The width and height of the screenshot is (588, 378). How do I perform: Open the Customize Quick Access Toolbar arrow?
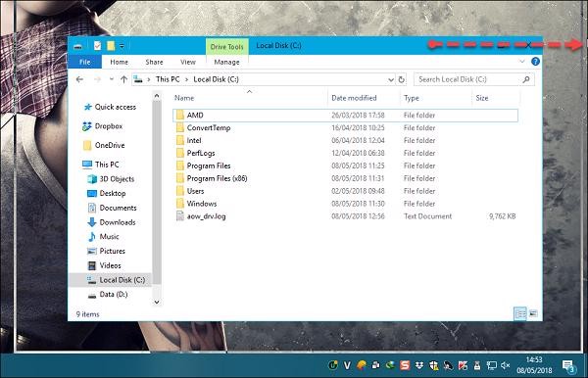pos(122,46)
